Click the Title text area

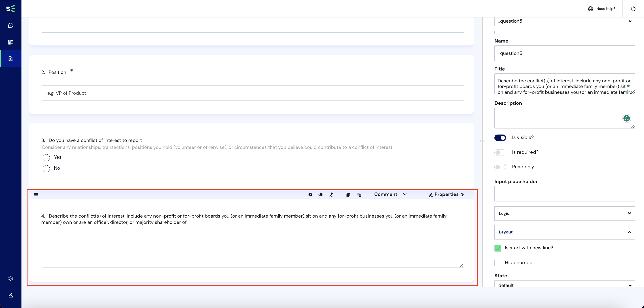pos(564,84)
